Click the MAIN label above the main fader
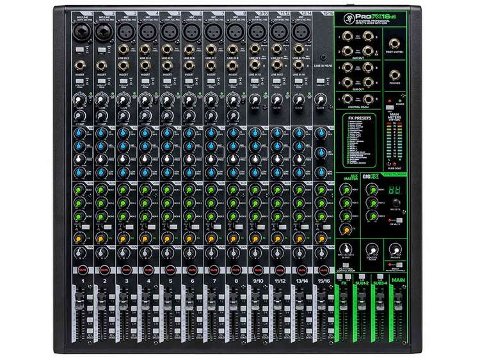 398,280
